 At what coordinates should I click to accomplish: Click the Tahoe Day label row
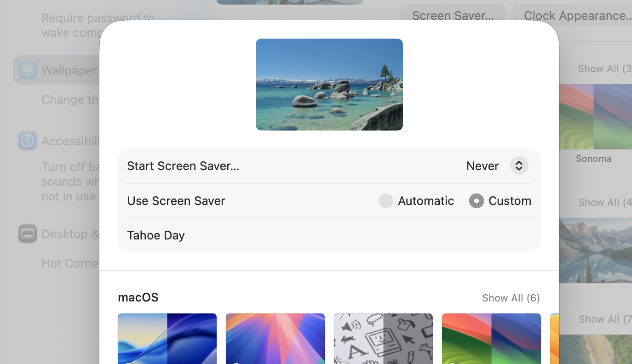(329, 235)
